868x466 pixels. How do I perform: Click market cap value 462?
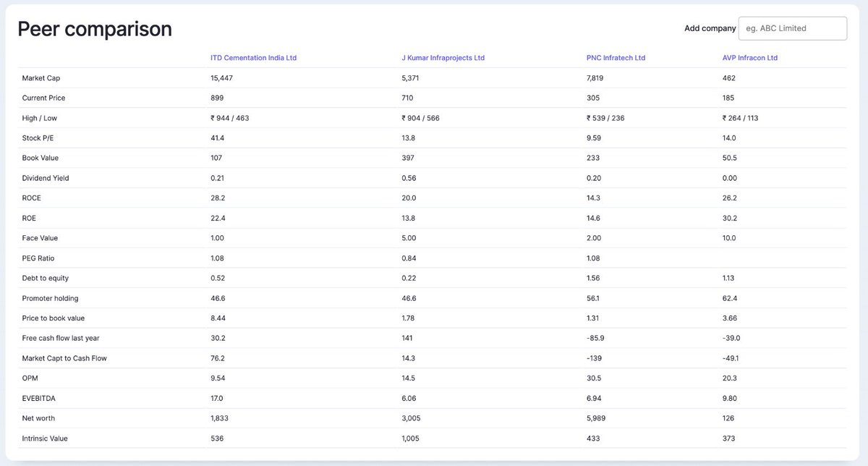click(728, 78)
